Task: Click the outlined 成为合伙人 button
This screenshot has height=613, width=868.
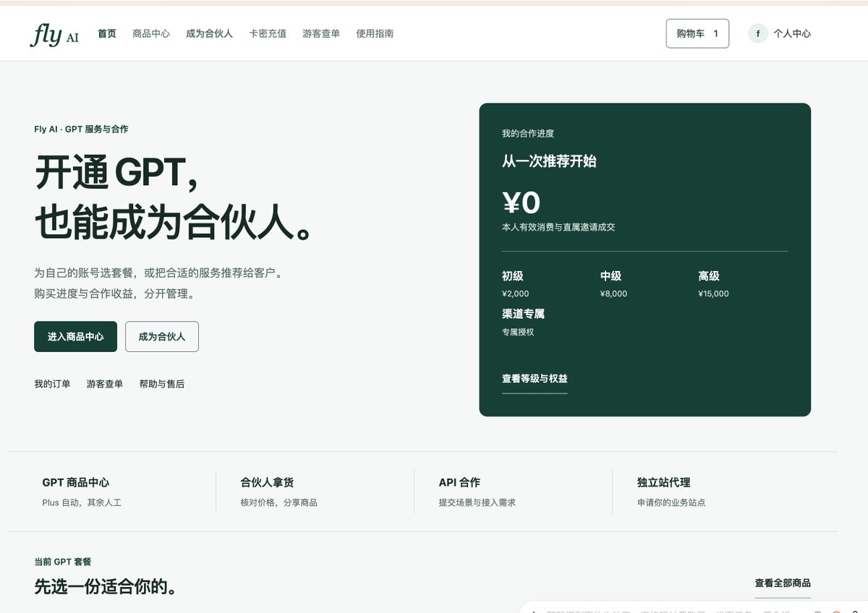Action: pyautogui.click(x=162, y=337)
